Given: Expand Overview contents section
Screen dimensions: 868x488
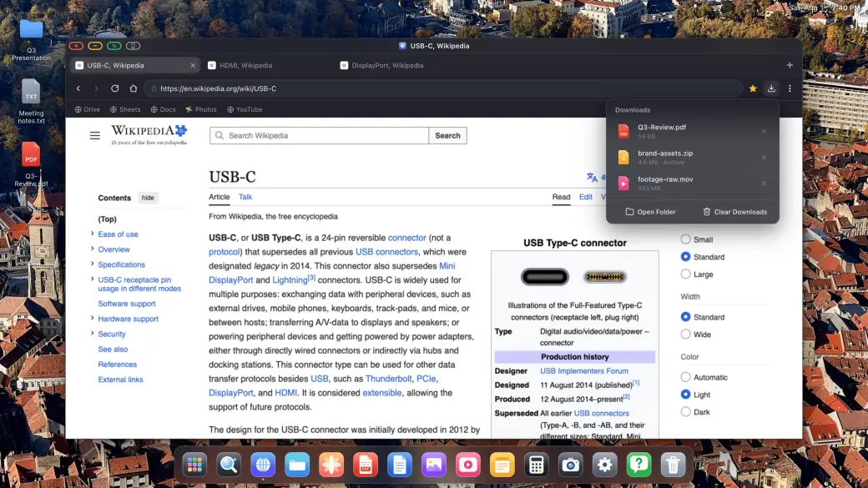Looking at the screenshot, I should (92, 249).
